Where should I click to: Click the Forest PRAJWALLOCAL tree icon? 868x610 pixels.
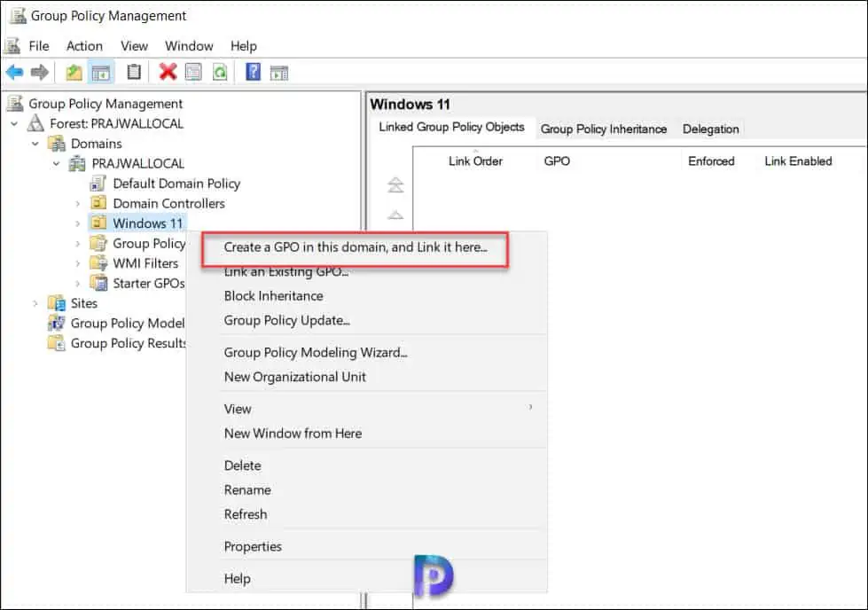point(36,123)
